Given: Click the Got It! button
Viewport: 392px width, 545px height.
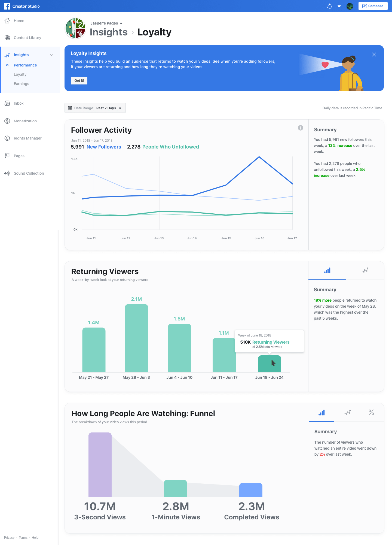Looking at the screenshot, I should click(79, 81).
